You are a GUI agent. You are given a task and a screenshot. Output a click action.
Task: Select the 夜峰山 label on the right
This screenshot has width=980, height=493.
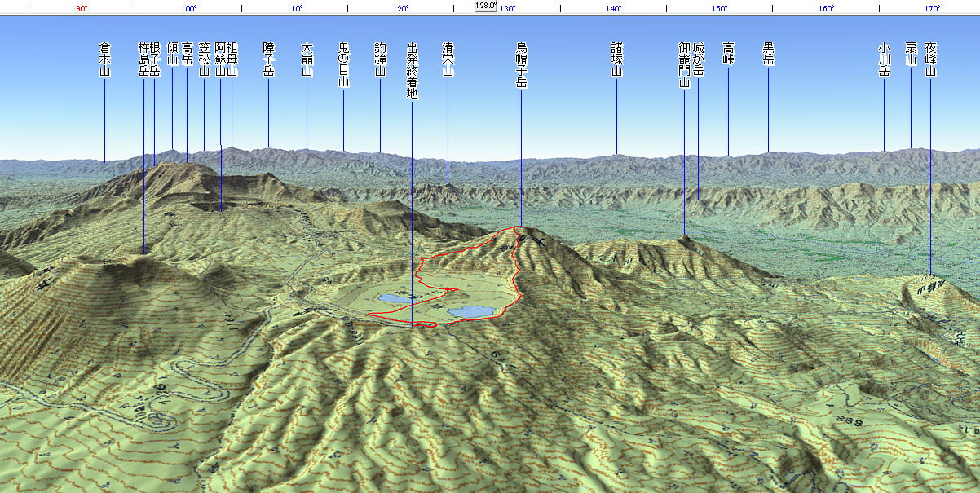point(930,60)
